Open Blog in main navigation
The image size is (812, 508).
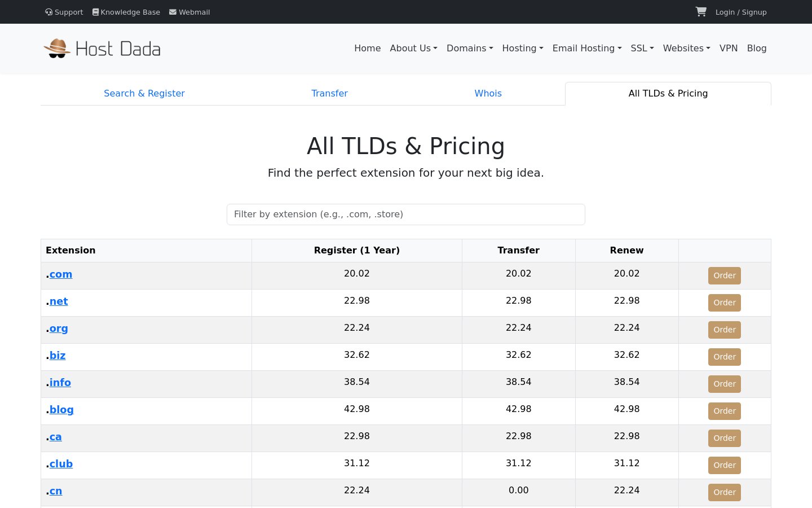click(x=757, y=49)
